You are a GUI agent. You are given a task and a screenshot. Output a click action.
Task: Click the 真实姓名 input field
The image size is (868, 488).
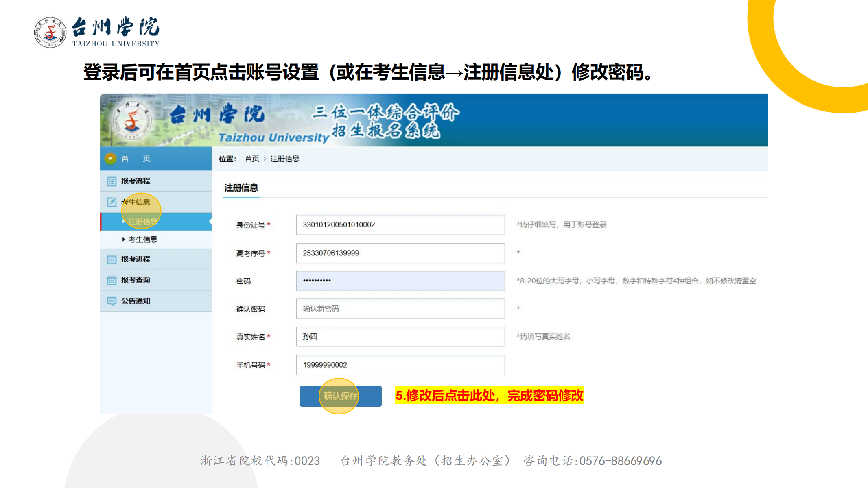click(400, 337)
